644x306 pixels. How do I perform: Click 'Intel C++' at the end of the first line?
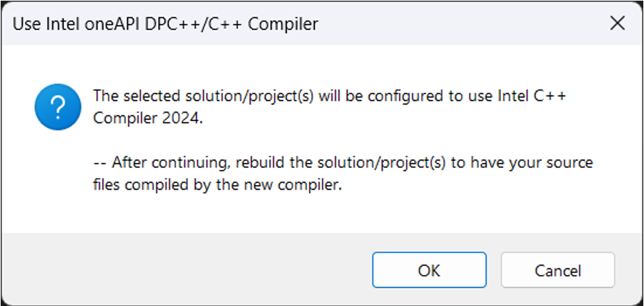(x=530, y=96)
